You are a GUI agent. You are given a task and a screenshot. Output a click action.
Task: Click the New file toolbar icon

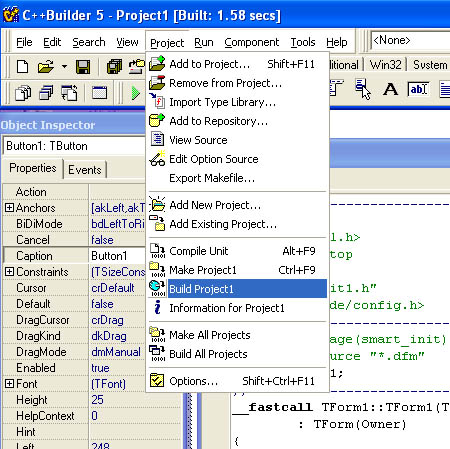tap(22, 66)
